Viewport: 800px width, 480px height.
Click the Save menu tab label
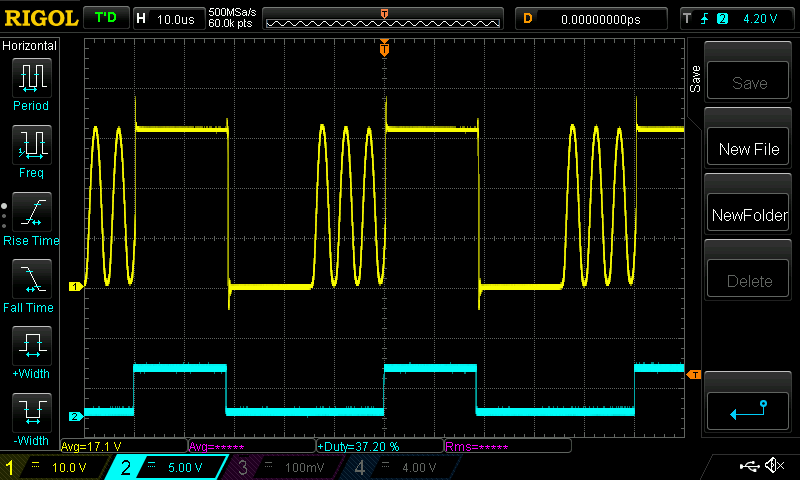[x=695, y=80]
